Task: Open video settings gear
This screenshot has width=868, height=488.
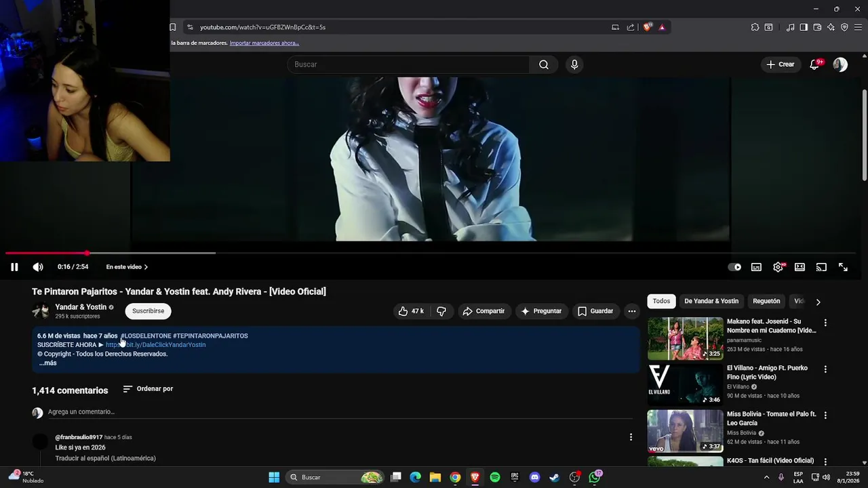Action: tap(778, 267)
